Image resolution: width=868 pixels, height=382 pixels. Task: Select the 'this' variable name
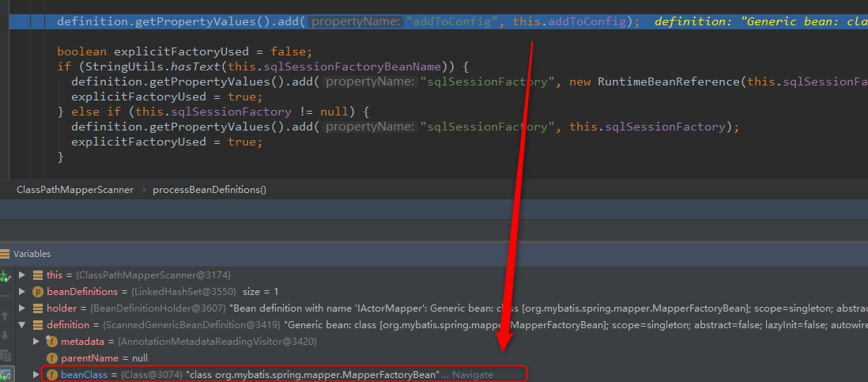[x=55, y=274]
